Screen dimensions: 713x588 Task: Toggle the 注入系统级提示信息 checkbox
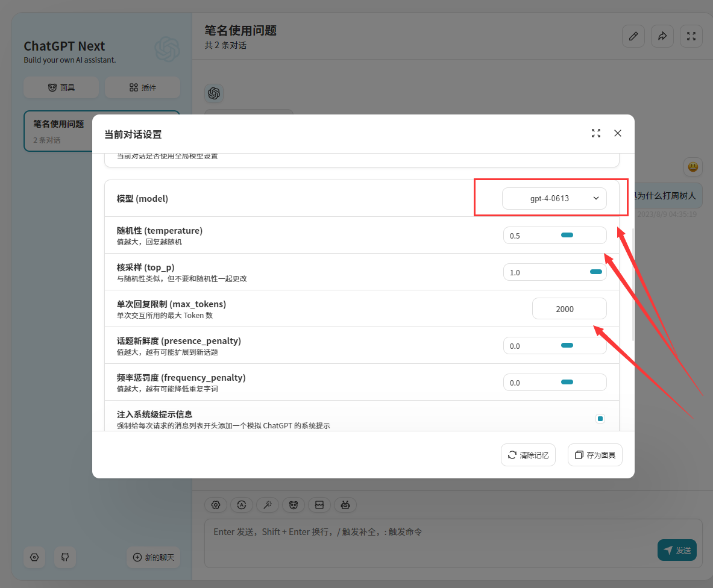600,419
